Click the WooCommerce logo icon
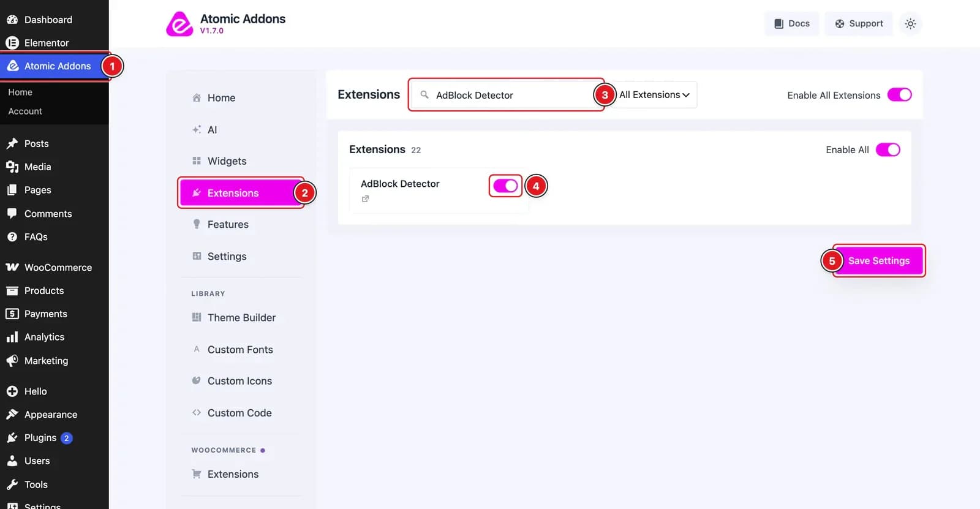This screenshot has width=980, height=509. 12,268
